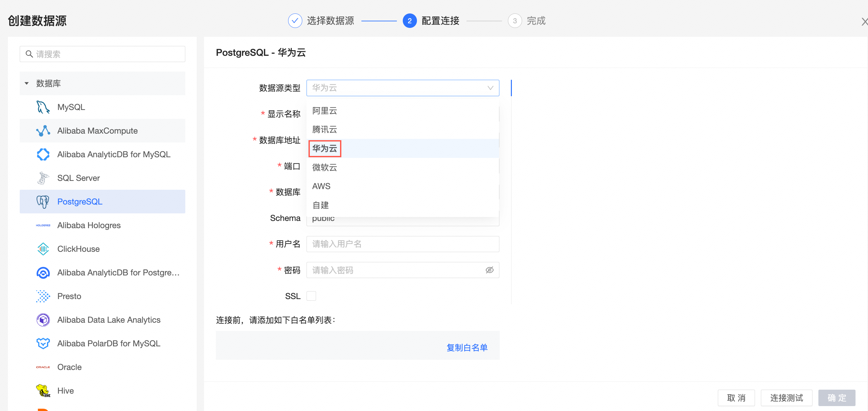
Task: Click the Schema input field
Action: pos(403,221)
